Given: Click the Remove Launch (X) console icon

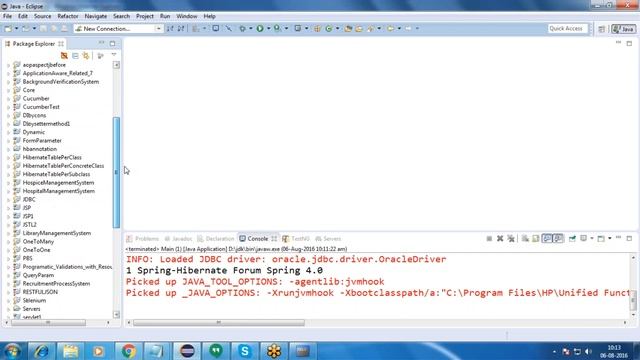Looking at the screenshot, I should 500,238.
